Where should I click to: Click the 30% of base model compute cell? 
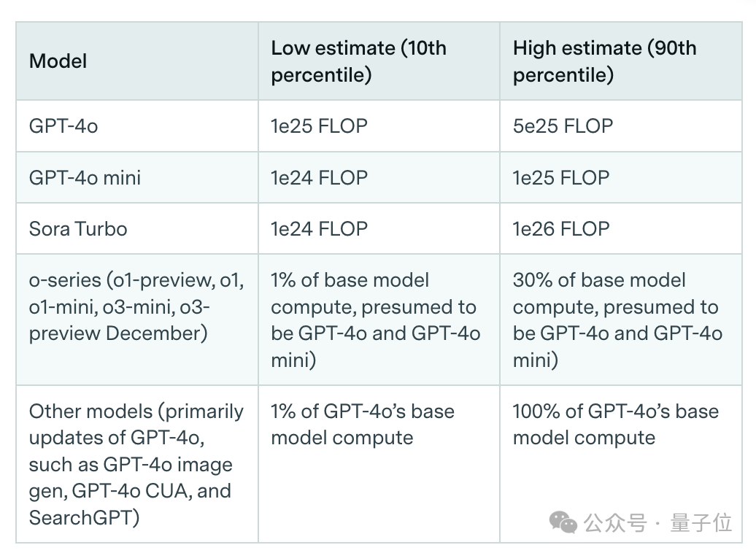coord(617,320)
